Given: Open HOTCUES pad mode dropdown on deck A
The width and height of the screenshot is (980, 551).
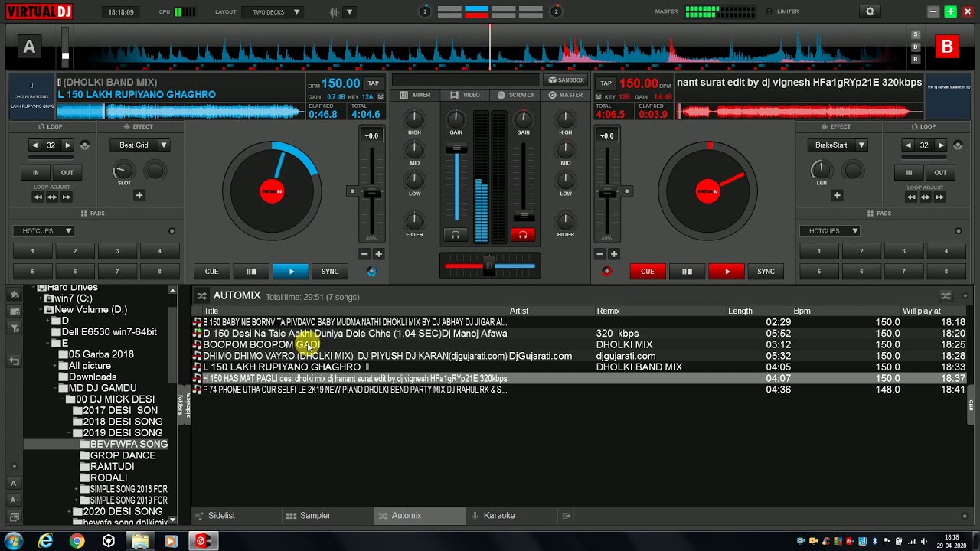Looking at the screenshot, I should 43,231.
